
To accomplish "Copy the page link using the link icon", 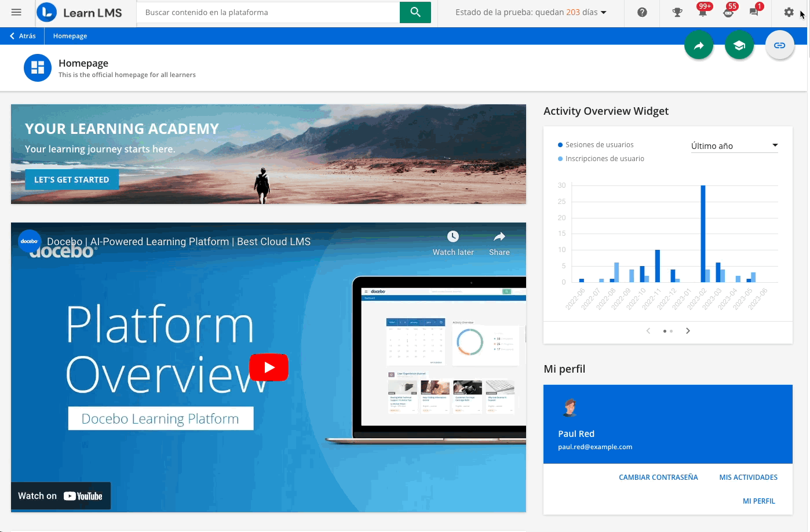I will tap(780, 45).
